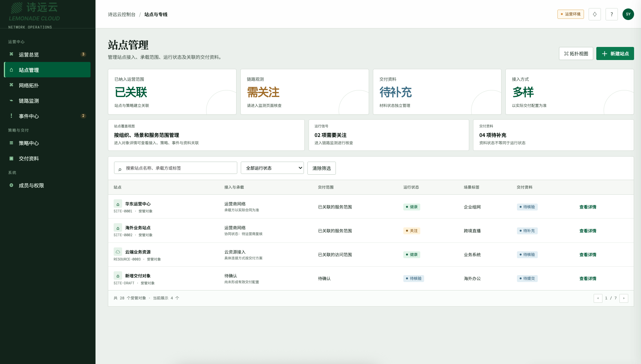
Task: Click the 网络拓扑 sidebar icon
Action: [x=11, y=85]
